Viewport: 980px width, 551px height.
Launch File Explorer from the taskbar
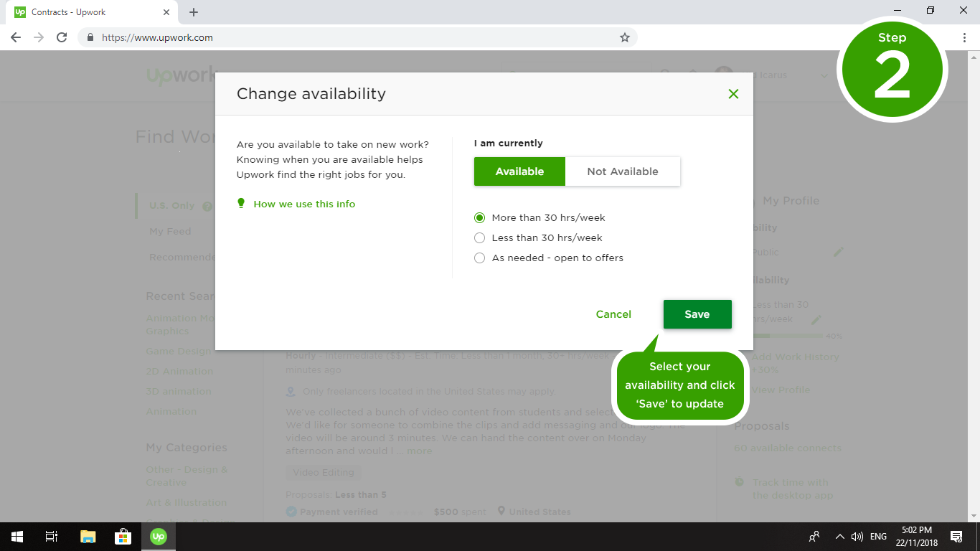coord(88,537)
